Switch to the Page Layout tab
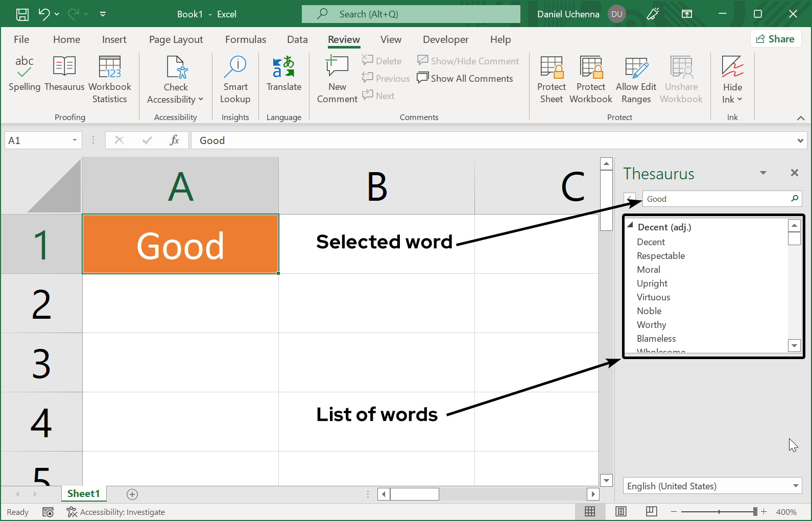 pos(176,39)
